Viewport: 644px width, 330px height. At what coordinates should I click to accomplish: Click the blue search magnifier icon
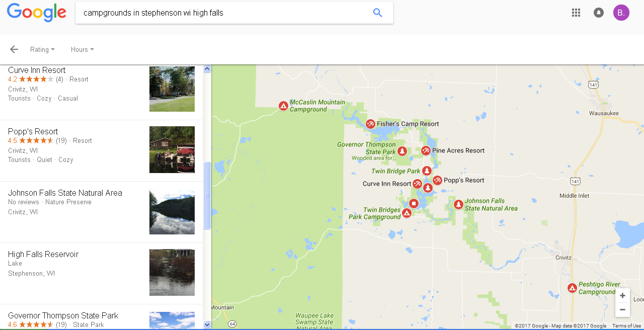(377, 13)
